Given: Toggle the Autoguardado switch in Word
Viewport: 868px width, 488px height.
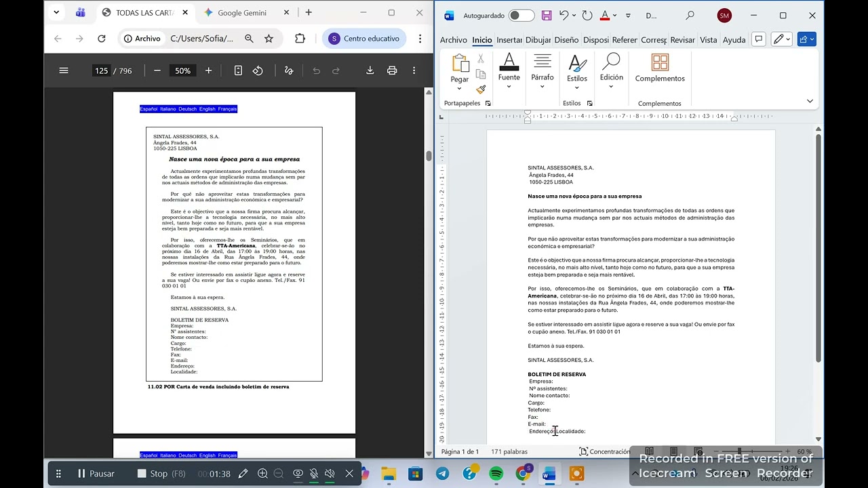Looking at the screenshot, I should pyautogui.click(x=521, y=16).
